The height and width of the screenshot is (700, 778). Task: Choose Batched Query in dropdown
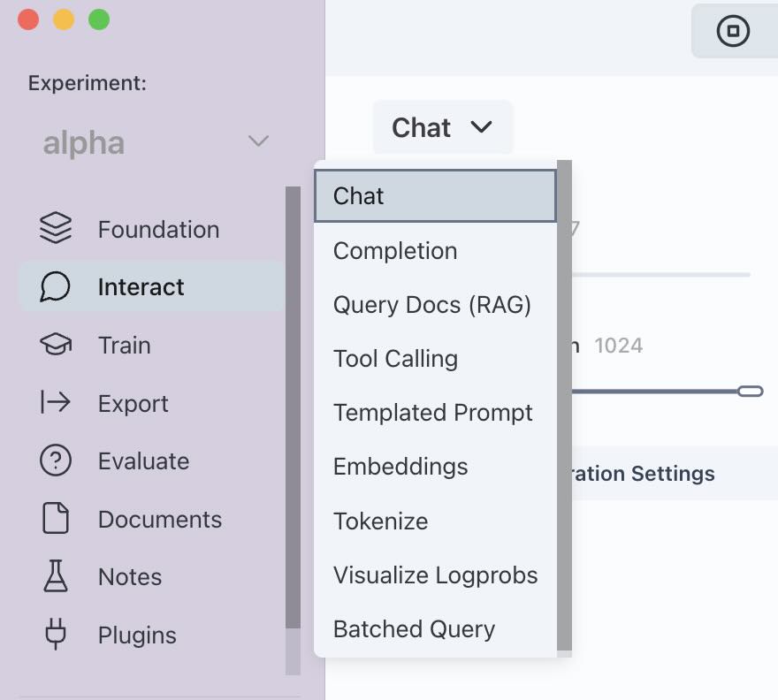click(414, 629)
